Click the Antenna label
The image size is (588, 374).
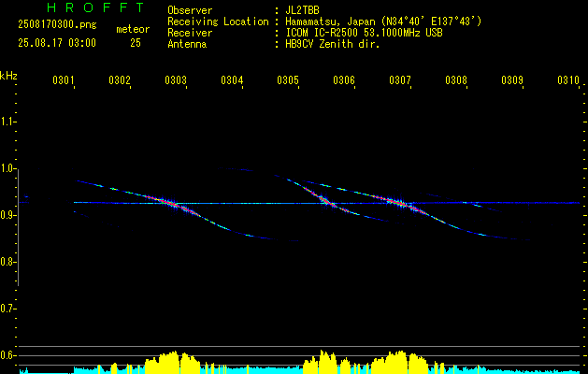pos(187,44)
